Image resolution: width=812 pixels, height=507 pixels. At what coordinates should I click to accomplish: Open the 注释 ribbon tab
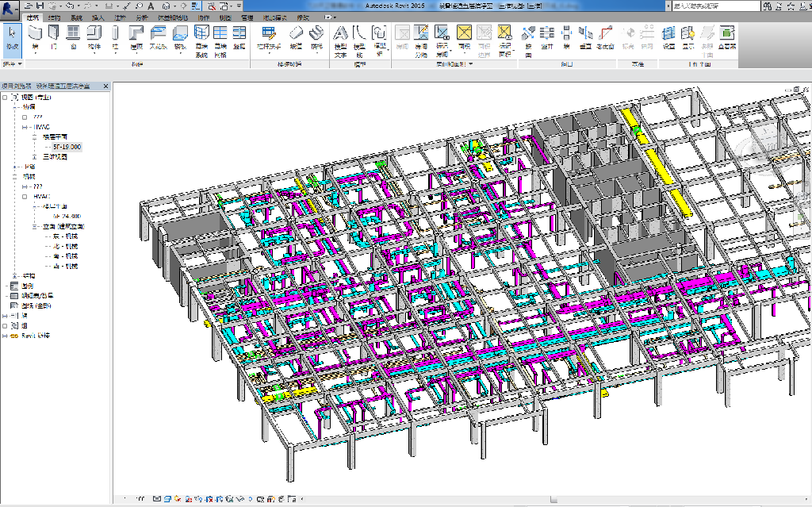click(120, 17)
